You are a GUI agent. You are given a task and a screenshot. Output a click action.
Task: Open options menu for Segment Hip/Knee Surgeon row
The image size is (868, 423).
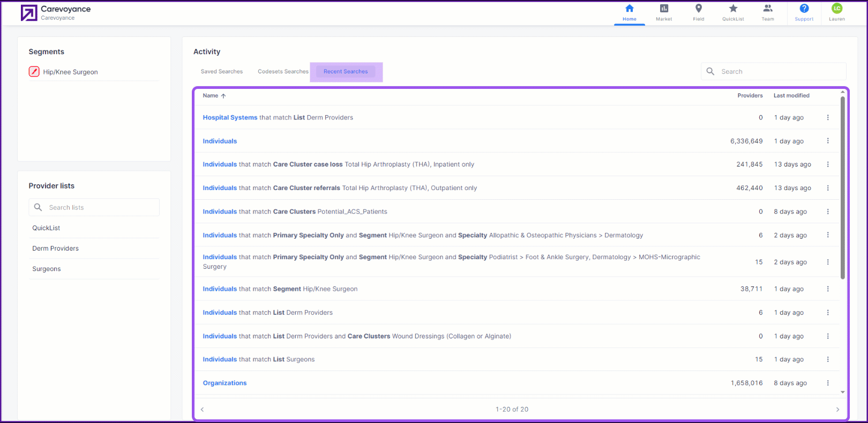pos(828,289)
